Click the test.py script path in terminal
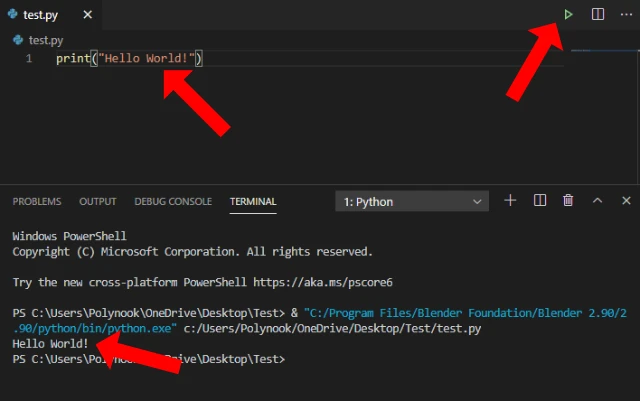 [x=332, y=329]
